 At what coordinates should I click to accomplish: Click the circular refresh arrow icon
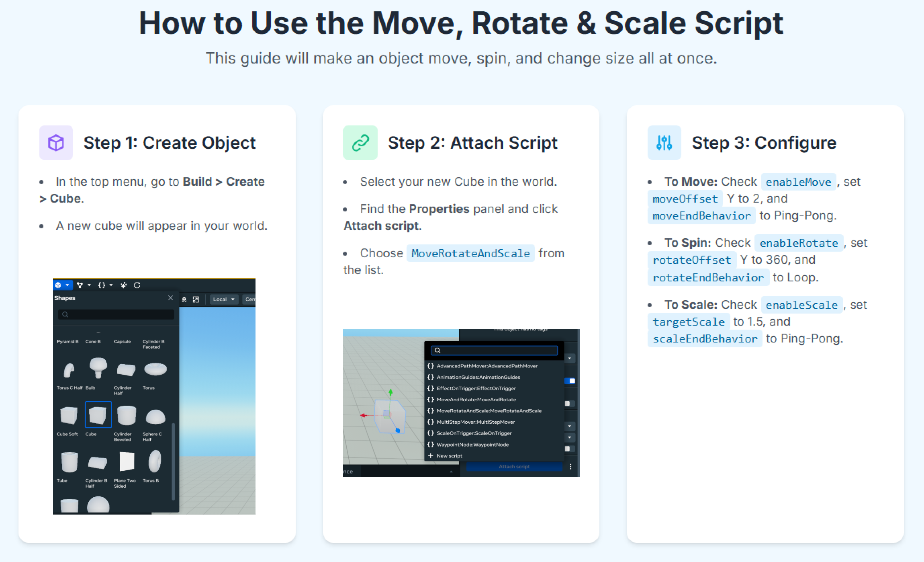click(x=137, y=285)
